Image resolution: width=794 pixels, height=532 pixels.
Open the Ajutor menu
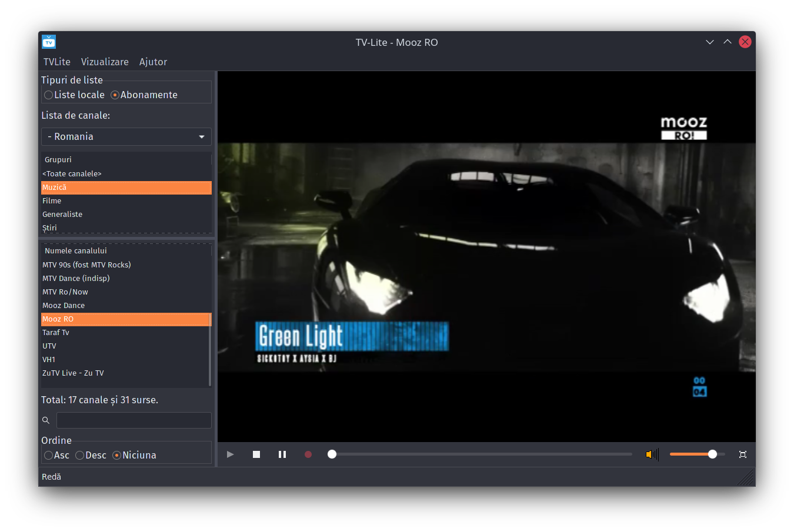pyautogui.click(x=153, y=62)
